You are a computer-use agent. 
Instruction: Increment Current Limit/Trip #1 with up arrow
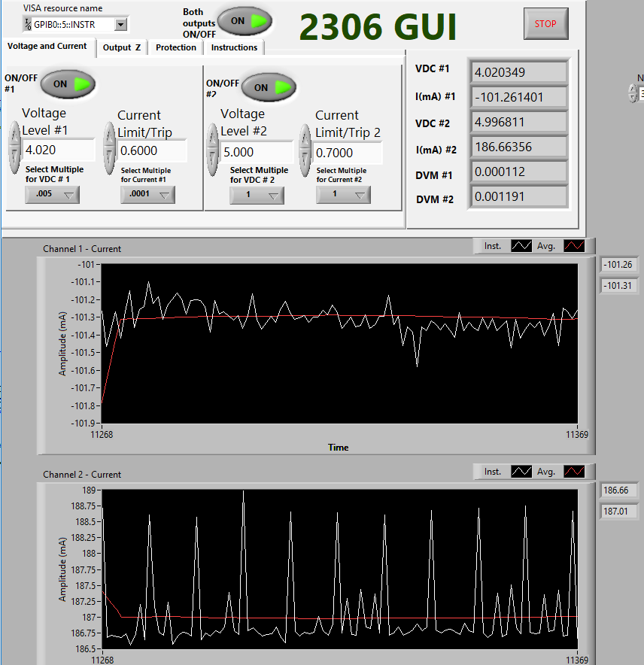pyautogui.click(x=109, y=135)
